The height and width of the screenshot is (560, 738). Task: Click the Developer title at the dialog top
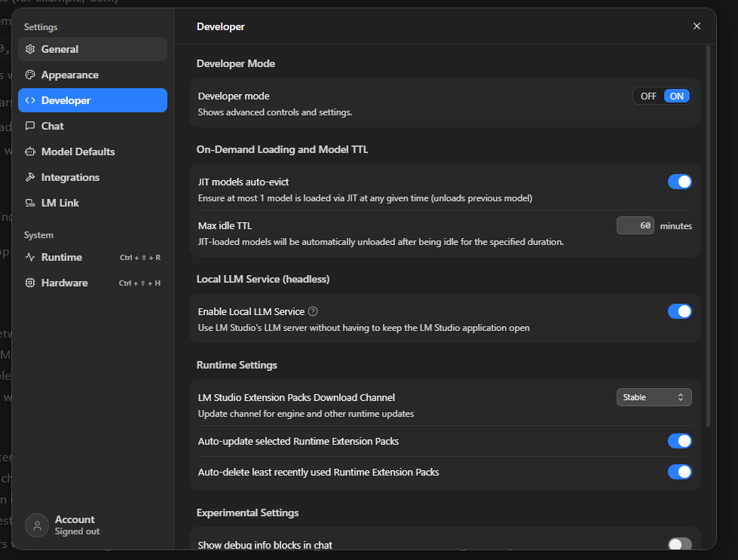tap(220, 27)
